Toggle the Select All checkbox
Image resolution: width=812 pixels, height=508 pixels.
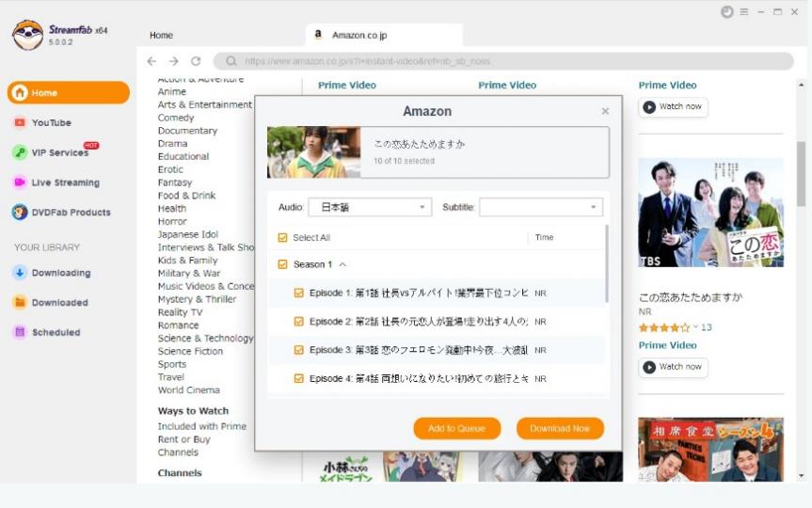pyautogui.click(x=283, y=238)
